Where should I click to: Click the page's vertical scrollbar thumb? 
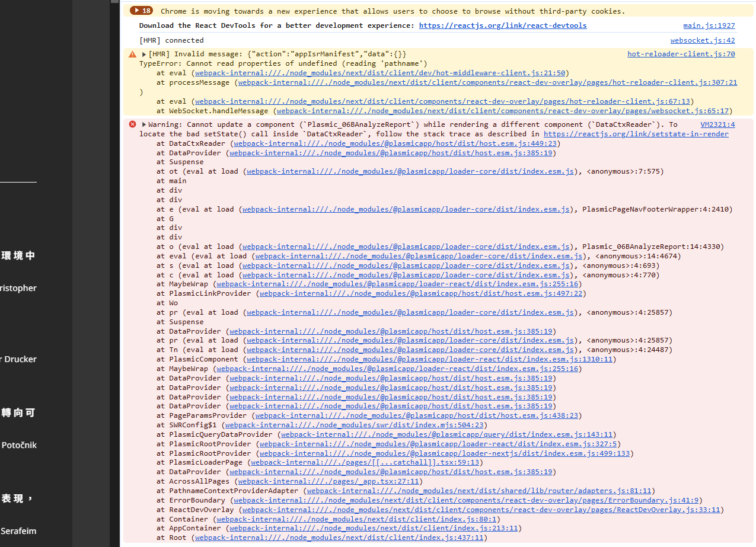click(114, 2)
